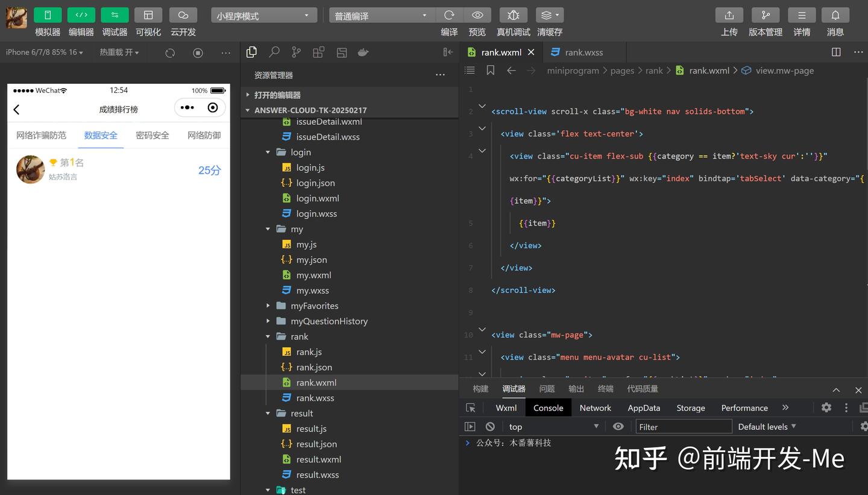Open project Details (详情)
868x495 pixels.
coord(802,15)
